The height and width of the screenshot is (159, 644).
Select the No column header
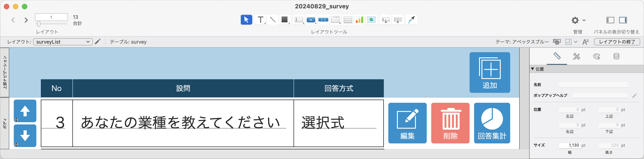coord(57,88)
